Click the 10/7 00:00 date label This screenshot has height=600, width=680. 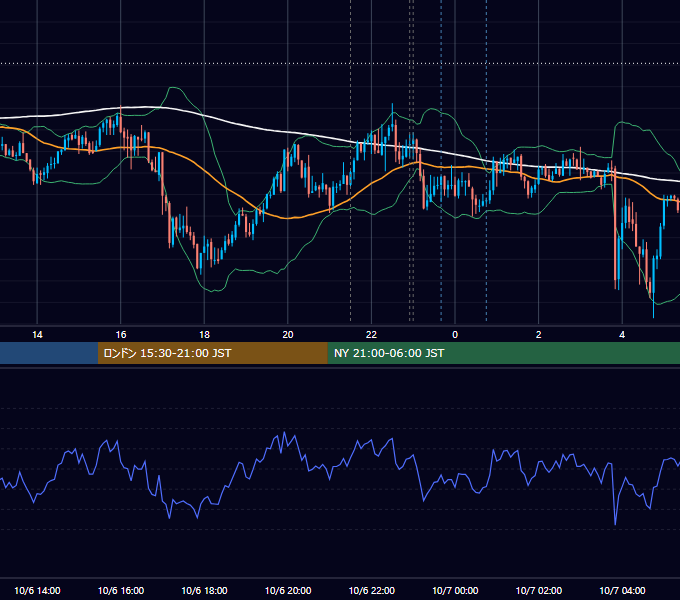pos(455,590)
